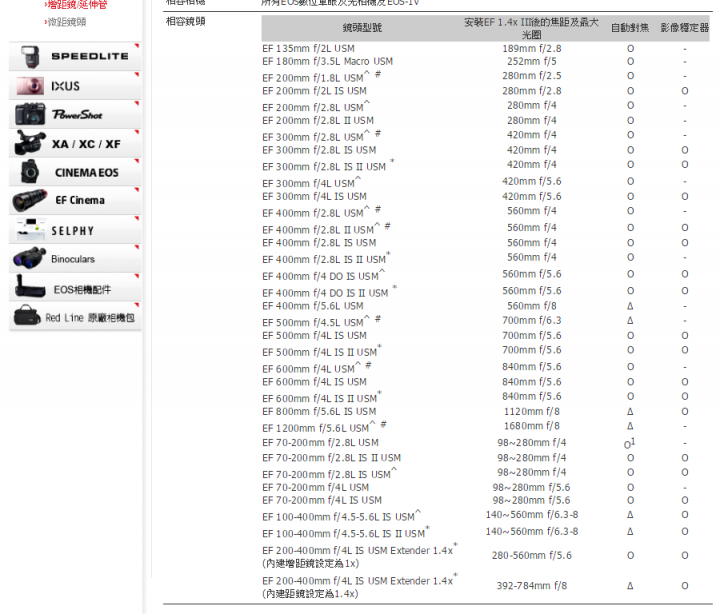Screen dimensions: 720x614
Task: Select autofocus mark for EF 70-200mm f/2.8L USM
Action: coord(630,443)
